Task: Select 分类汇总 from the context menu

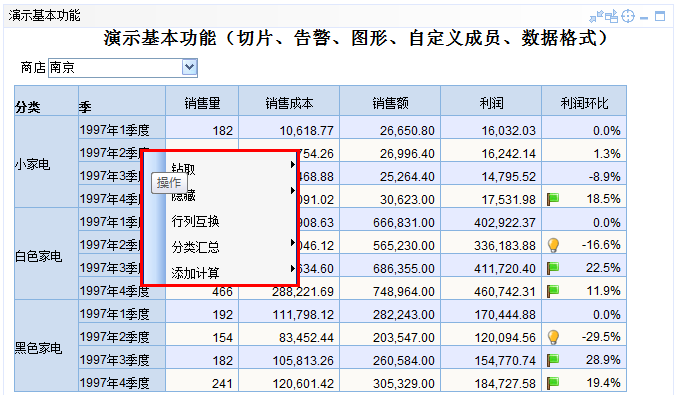Action: (195, 247)
